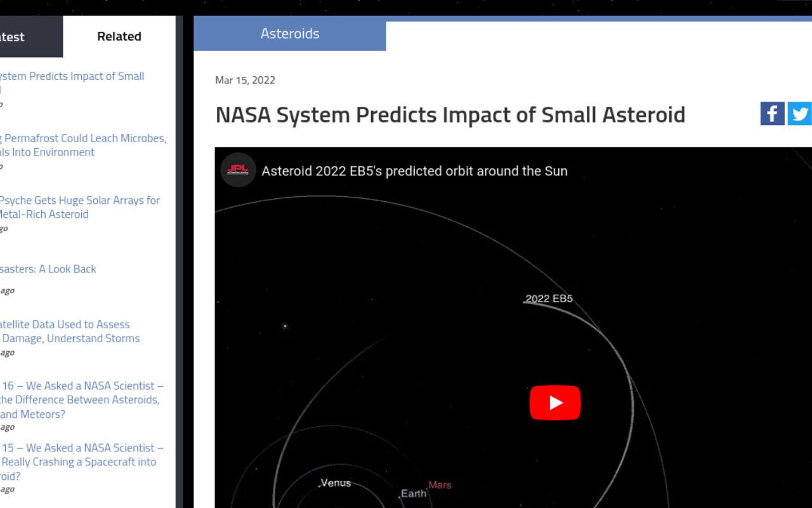Open JPL channel logo in video header
812x508 pixels.
click(x=238, y=170)
